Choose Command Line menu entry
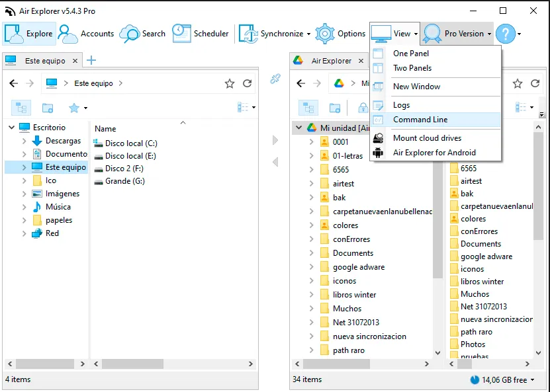The image size is (550, 392). [435, 120]
